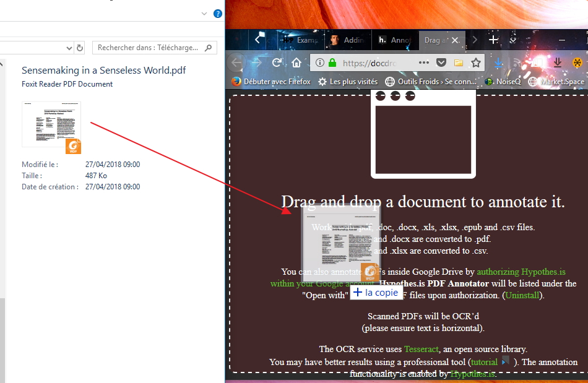
Task: Open Firefox downloads blue arrow
Action: [x=498, y=63]
